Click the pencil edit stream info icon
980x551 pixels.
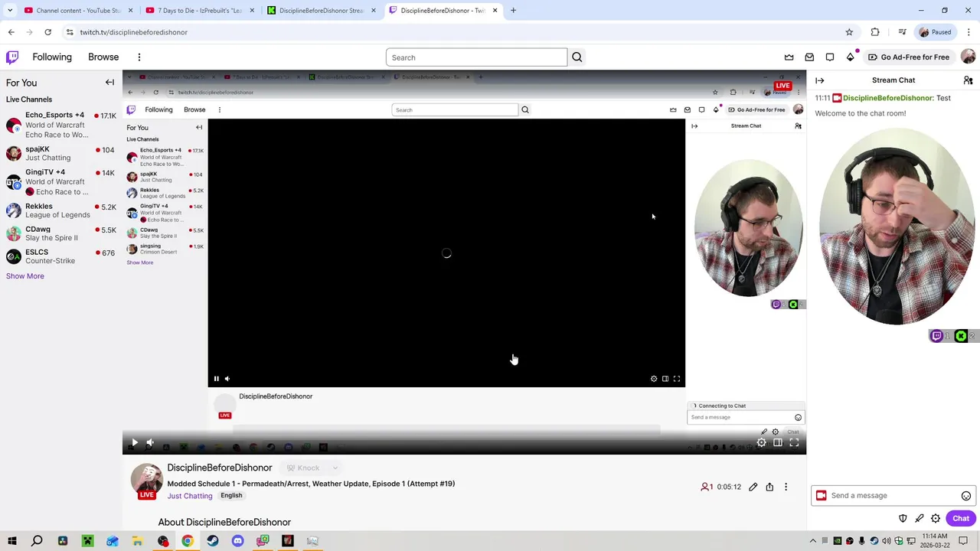(x=753, y=487)
